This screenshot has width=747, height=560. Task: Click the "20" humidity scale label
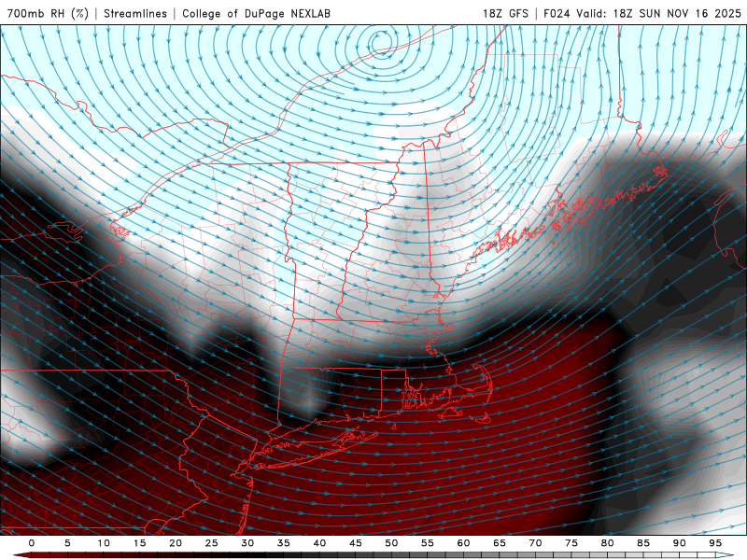[176, 543]
